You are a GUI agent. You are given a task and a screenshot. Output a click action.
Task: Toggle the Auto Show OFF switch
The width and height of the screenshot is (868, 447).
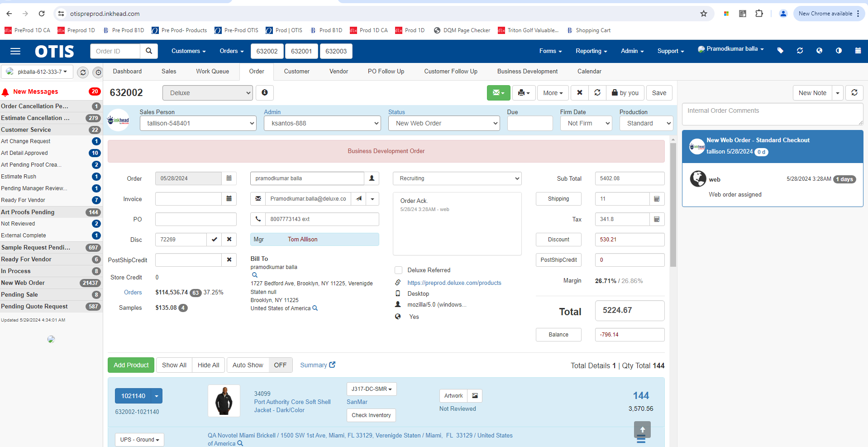pyautogui.click(x=280, y=365)
